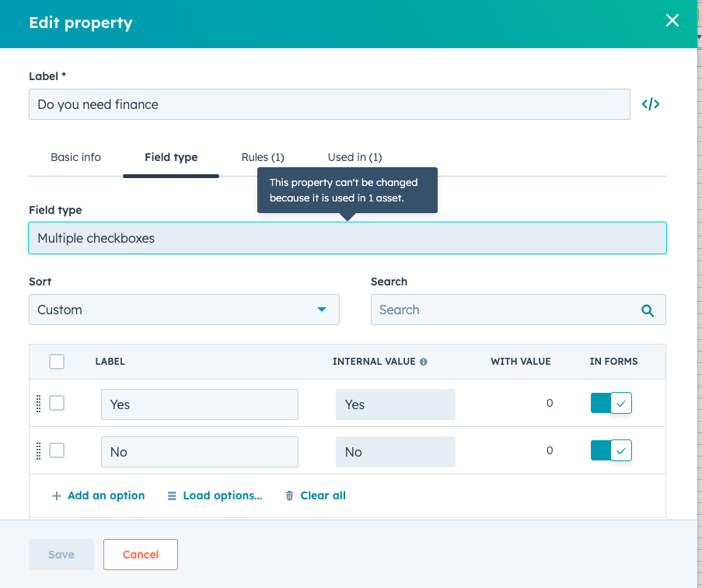
Task: Click the Field type selector showing Multiple checkboxes
Action: tap(348, 238)
